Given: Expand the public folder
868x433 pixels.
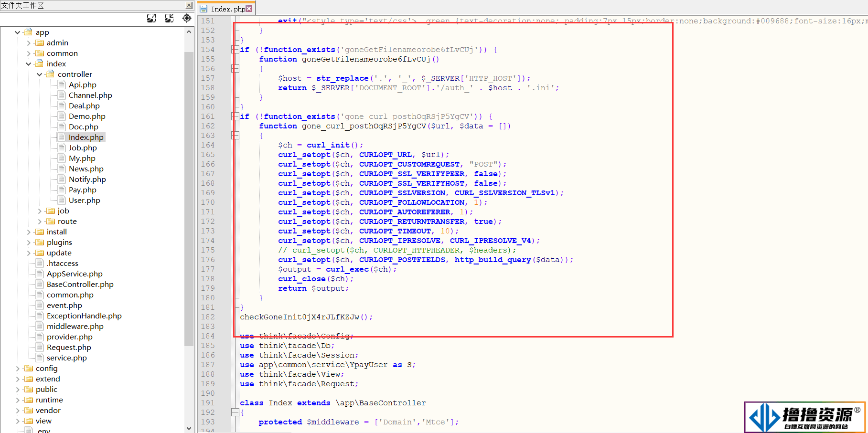Looking at the screenshot, I should pos(18,390).
